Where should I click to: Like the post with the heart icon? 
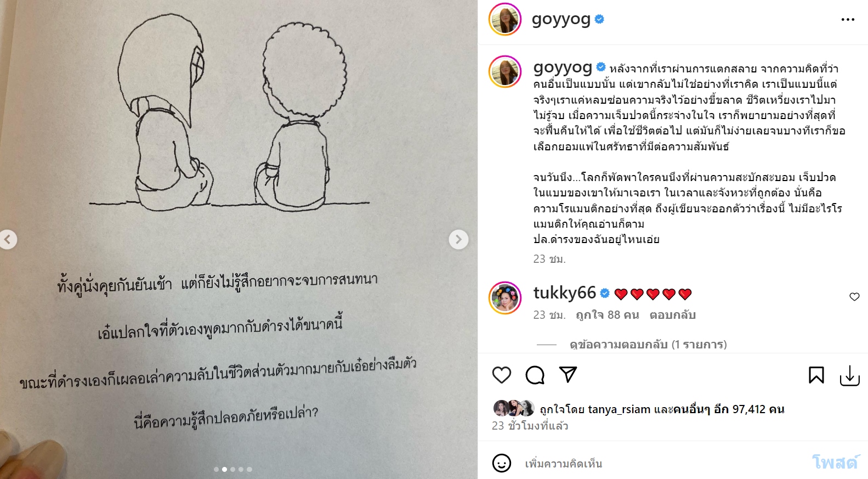click(x=501, y=375)
